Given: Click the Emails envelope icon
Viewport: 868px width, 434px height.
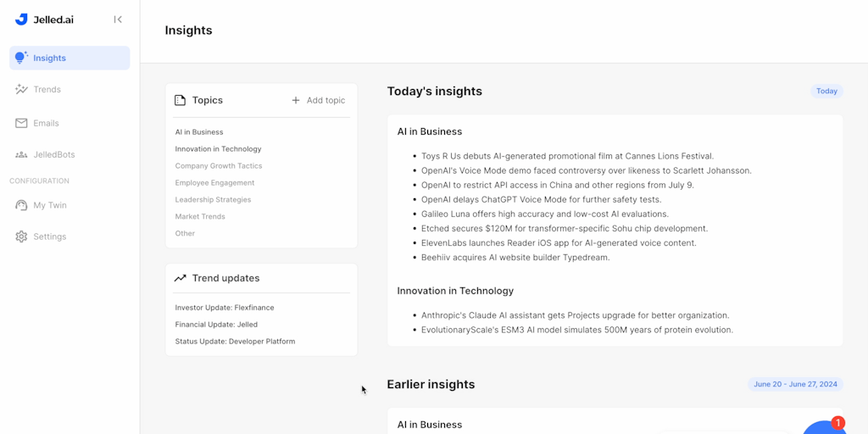Looking at the screenshot, I should [x=22, y=123].
